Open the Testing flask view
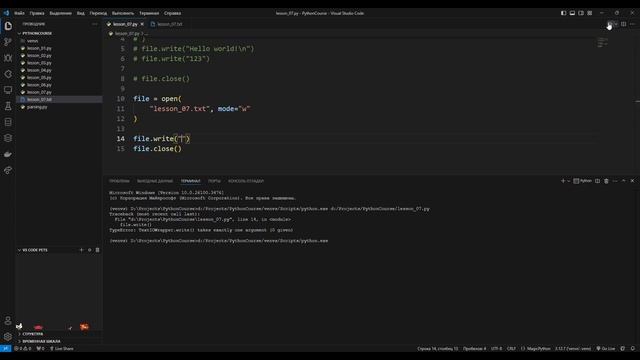The image size is (640, 360). coord(8,106)
